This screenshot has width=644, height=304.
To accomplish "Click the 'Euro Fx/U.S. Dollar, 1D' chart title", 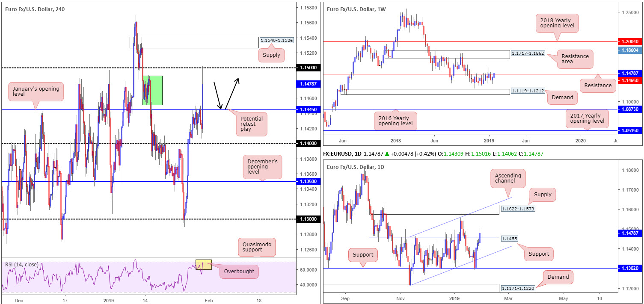I will (x=356, y=167).
